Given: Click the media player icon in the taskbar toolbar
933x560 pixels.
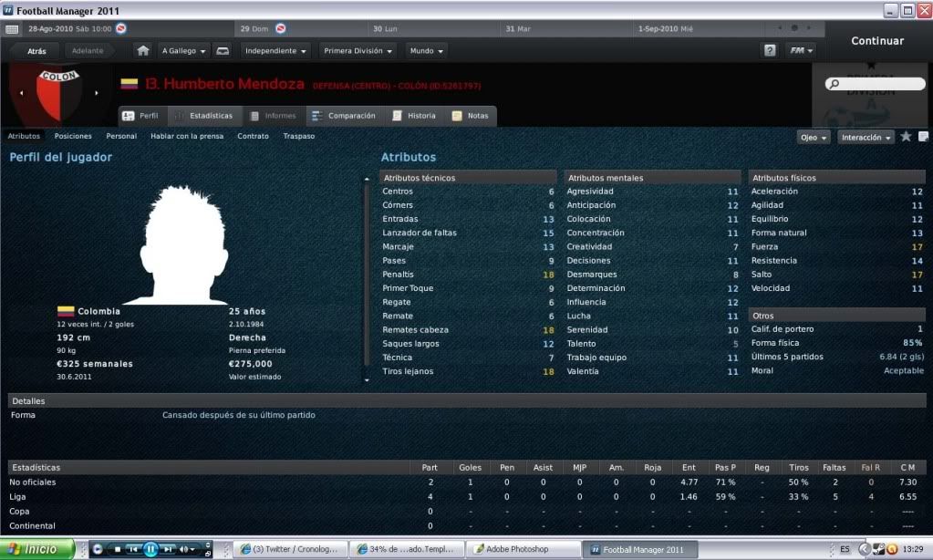Looking at the screenshot, I should click(x=98, y=549).
